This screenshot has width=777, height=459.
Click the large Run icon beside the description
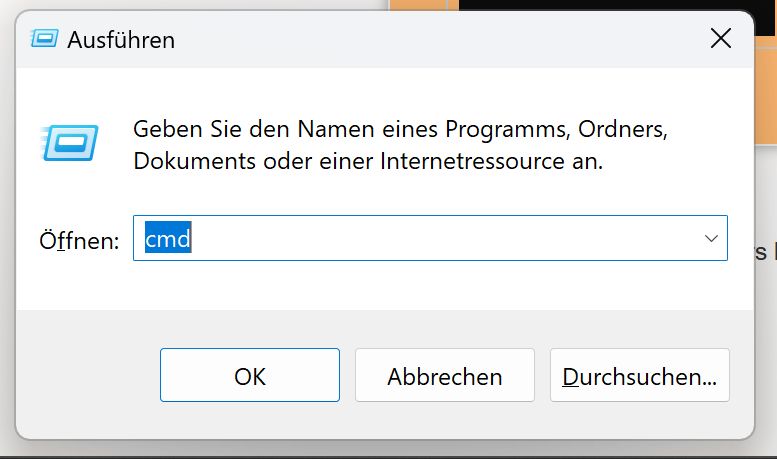point(70,144)
